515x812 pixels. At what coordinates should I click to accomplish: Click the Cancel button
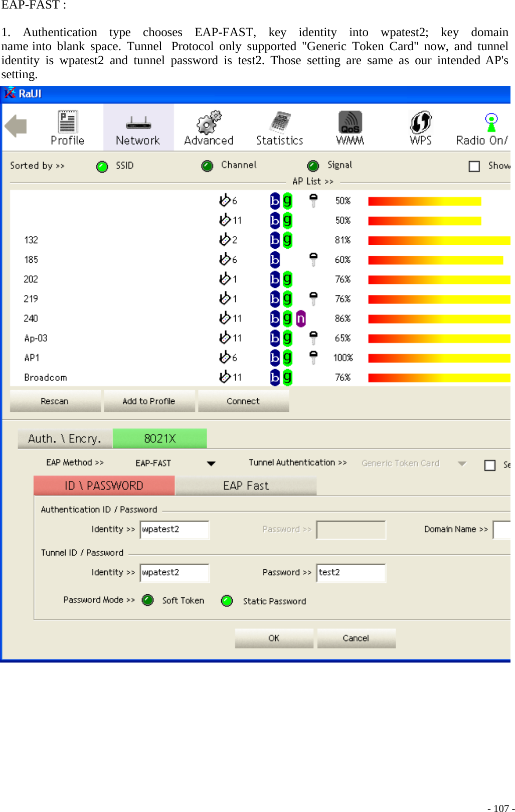(x=356, y=638)
